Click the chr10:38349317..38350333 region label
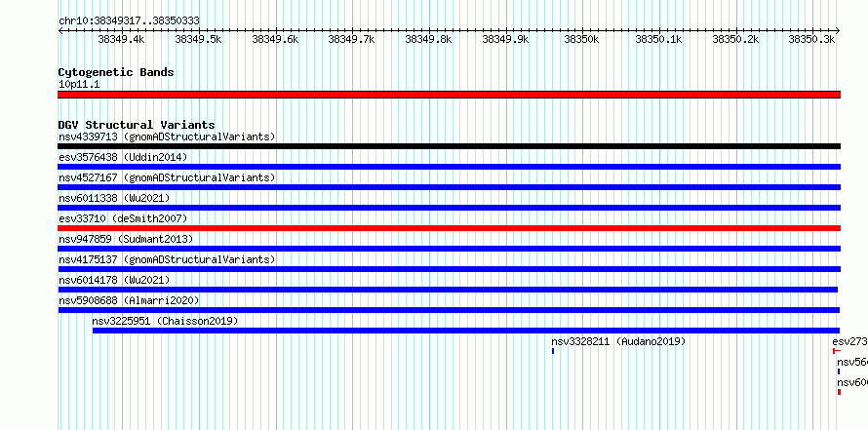 click(x=129, y=21)
